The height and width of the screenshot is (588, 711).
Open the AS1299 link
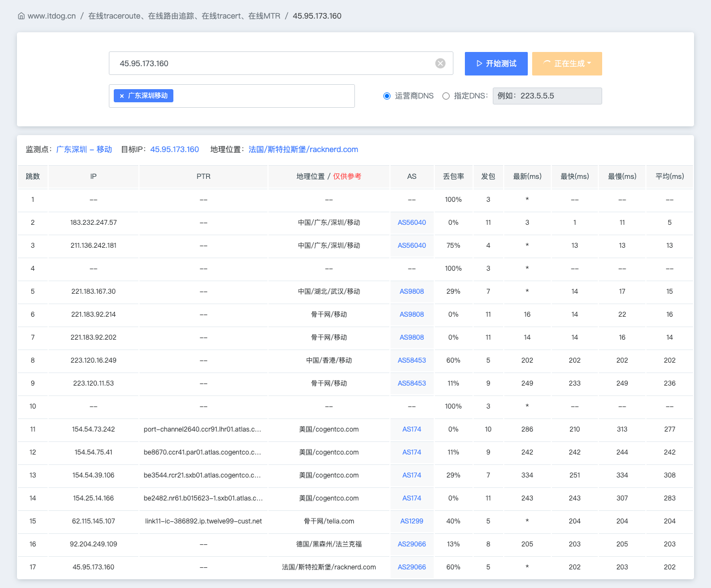point(412,521)
